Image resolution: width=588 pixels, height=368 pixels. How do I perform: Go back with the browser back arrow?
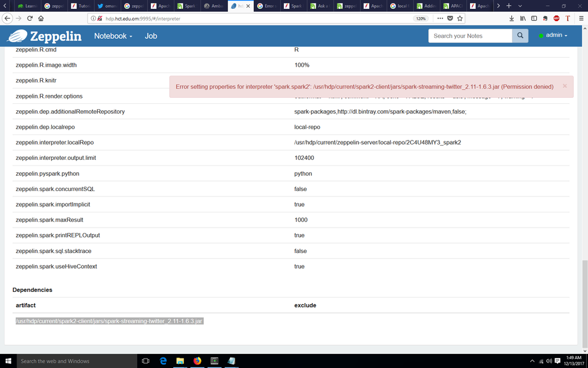(x=6, y=18)
